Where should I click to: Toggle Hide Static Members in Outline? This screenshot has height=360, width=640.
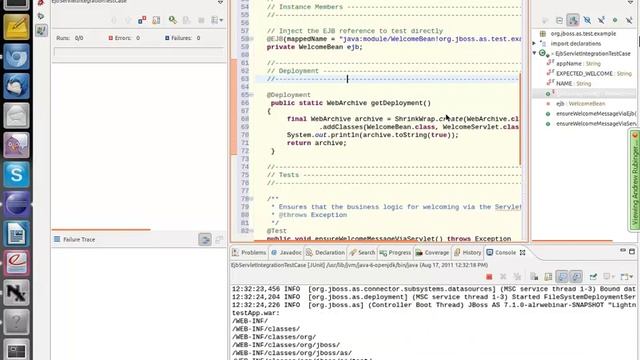(x=601, y=20)
